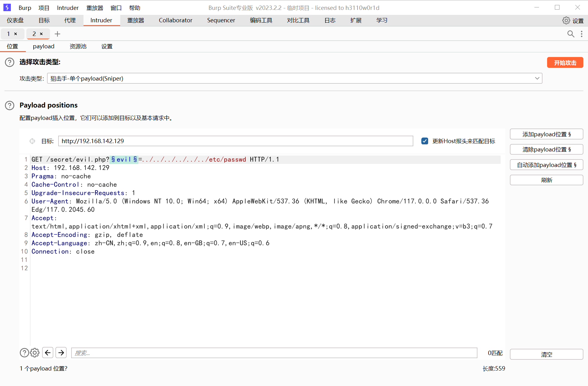Click the Burp Suite logo icon
This screenshot has height=386, width=588.
(x=7, y=7)
